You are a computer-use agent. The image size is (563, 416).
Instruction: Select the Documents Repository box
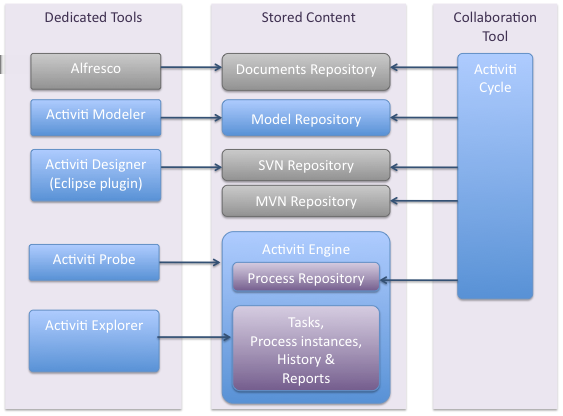[306, 72]
